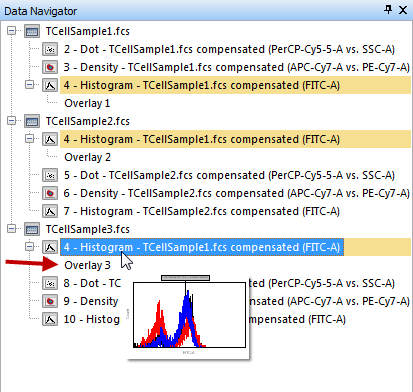Screen dimensions: 413x392
Task: Select 4 - Histogram entry under TCellSample1.fcs
Action: 202,85
